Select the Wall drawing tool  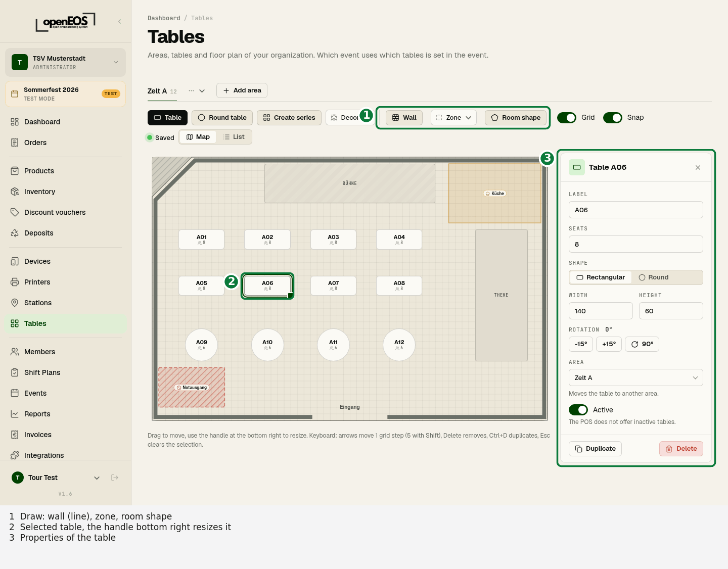coord(404,118)
